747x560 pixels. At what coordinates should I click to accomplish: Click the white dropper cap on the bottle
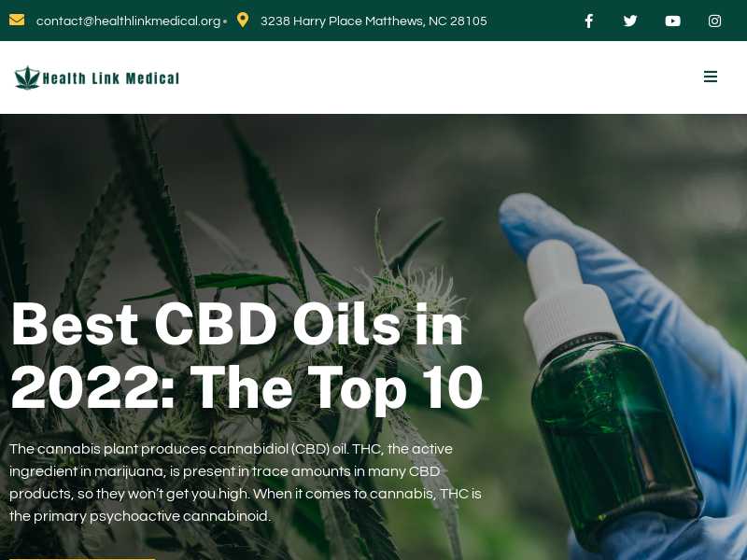tap(567, 295)
